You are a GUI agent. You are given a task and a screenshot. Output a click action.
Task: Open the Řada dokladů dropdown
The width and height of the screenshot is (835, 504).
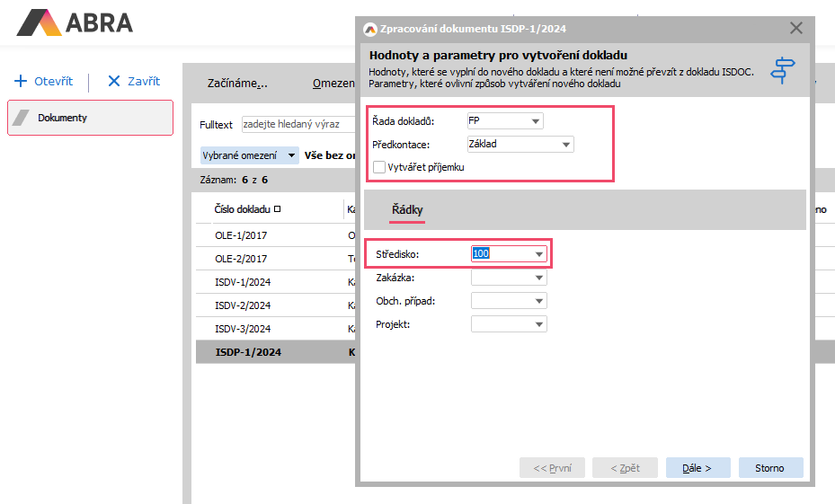pyautogui.click(x=536, y=120)
